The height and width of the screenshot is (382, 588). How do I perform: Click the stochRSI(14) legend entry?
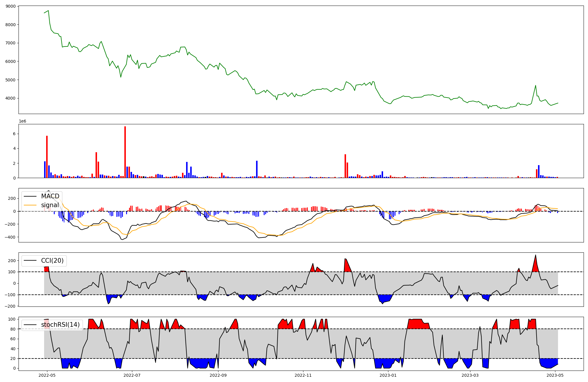(x=60, y=325)
